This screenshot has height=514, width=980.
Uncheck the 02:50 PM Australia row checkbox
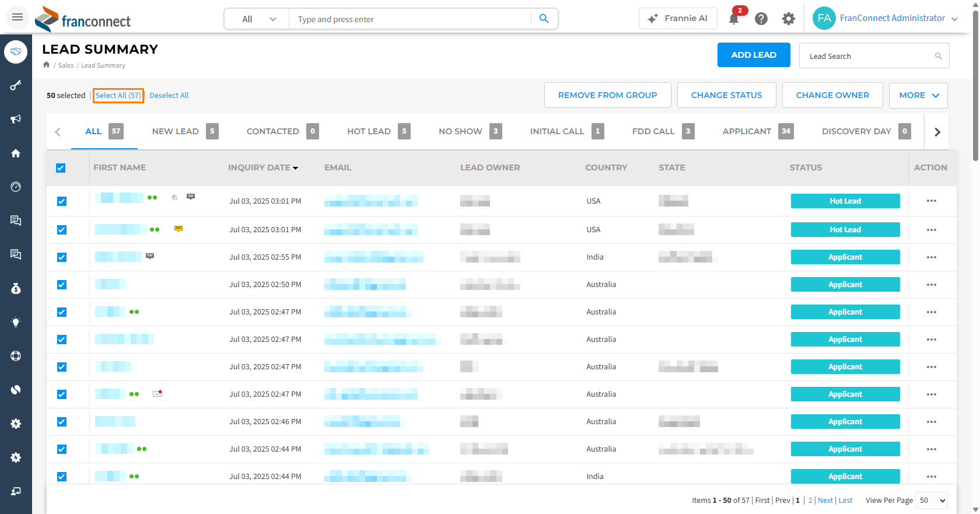62,285
